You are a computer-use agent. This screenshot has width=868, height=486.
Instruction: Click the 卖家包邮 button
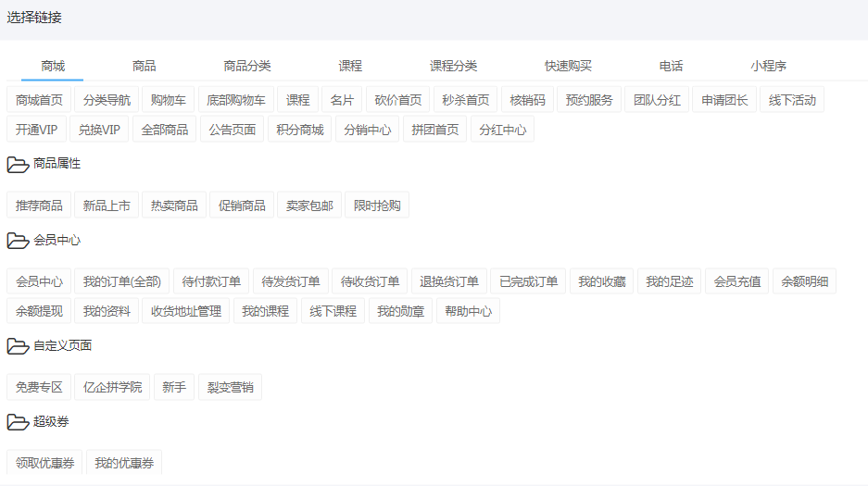tap(308, 206)
